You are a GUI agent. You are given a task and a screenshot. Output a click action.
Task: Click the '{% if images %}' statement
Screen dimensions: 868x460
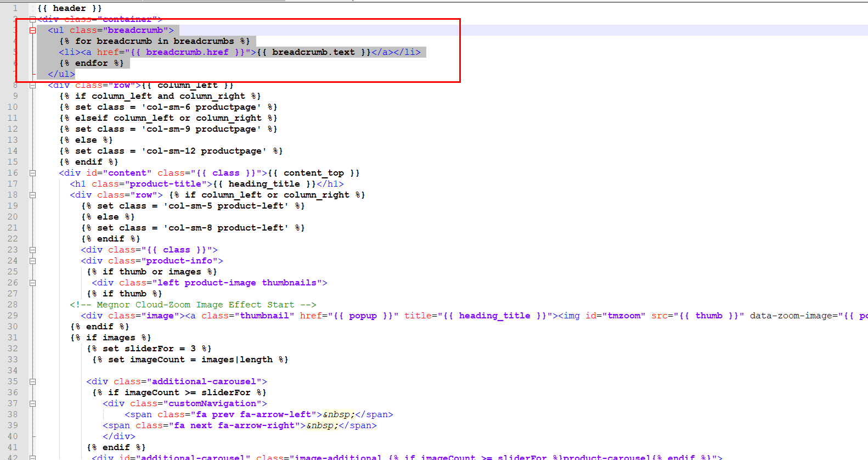point(111,338)
